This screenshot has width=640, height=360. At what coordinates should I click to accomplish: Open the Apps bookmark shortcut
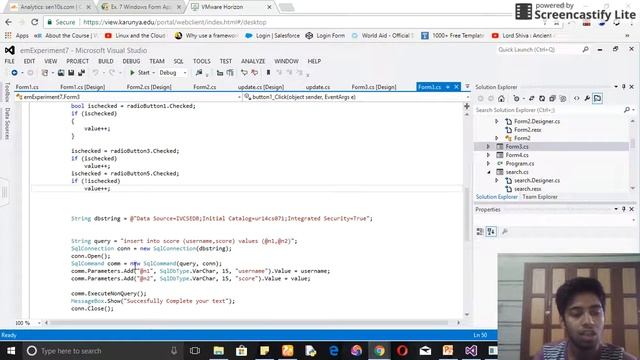pyautogui.click(x=17, y=36)
